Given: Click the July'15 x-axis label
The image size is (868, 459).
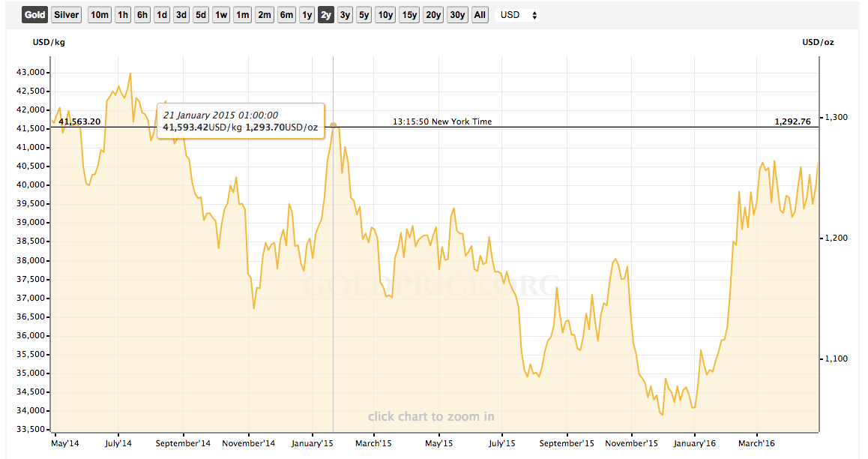Looking at the screenshot, I should click(x=502, y=443).
